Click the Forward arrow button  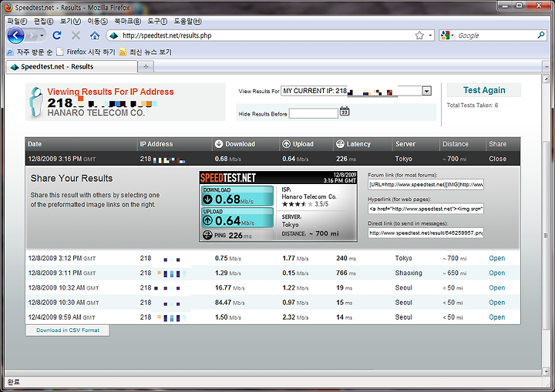pos(32,35)
